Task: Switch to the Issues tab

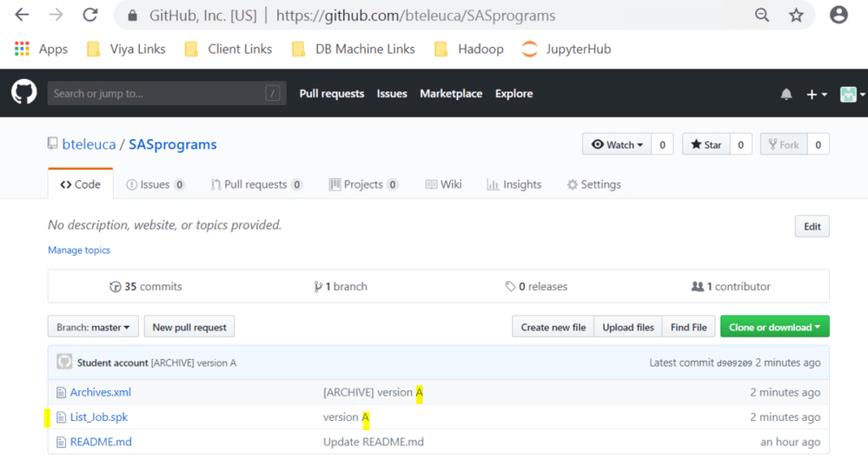Action: pyautogui.click(x=155, y=184)
